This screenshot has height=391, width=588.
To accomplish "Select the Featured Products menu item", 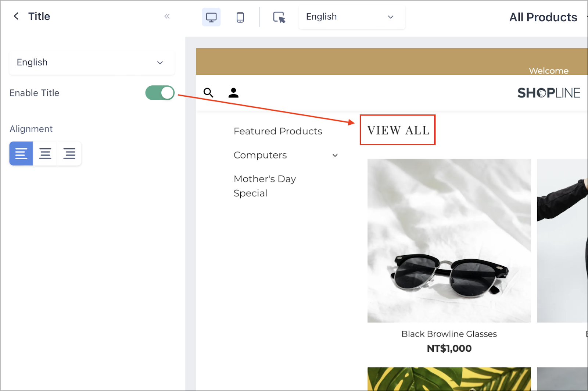I will (x=278, y=131).
